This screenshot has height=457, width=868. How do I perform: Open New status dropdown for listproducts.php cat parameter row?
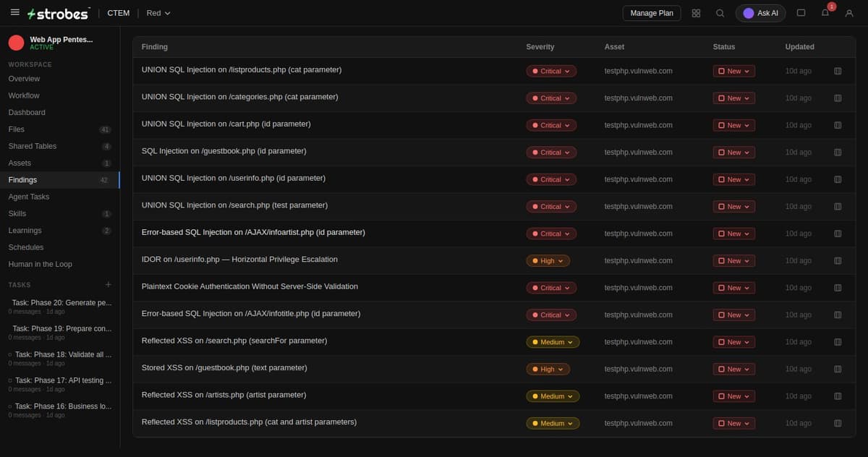[x=734, y=71]
